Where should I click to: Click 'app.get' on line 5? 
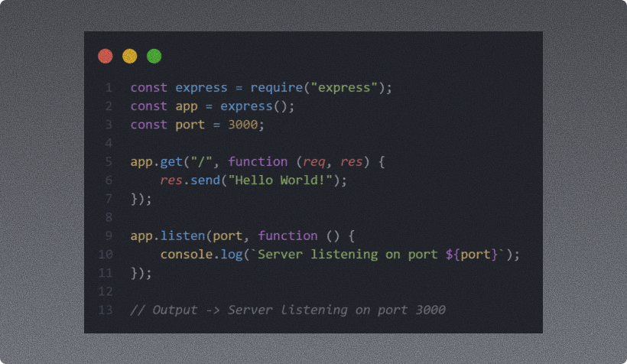[156, 162]
